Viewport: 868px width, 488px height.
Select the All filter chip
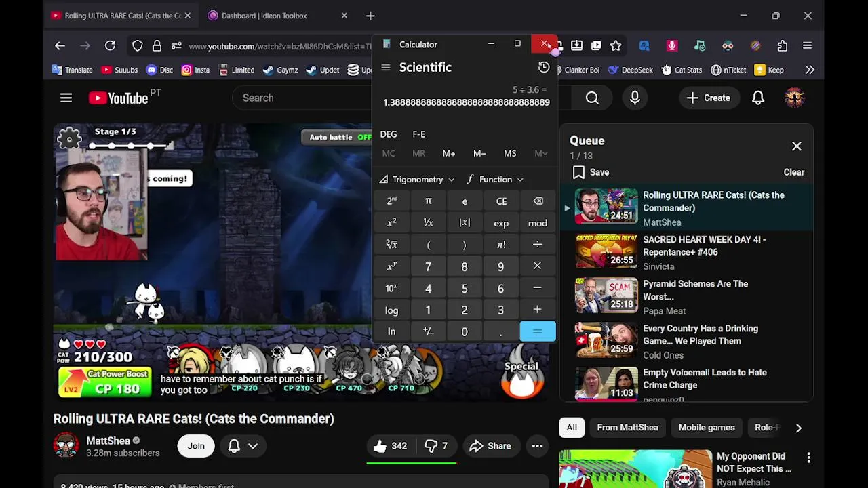coord(572,428)
